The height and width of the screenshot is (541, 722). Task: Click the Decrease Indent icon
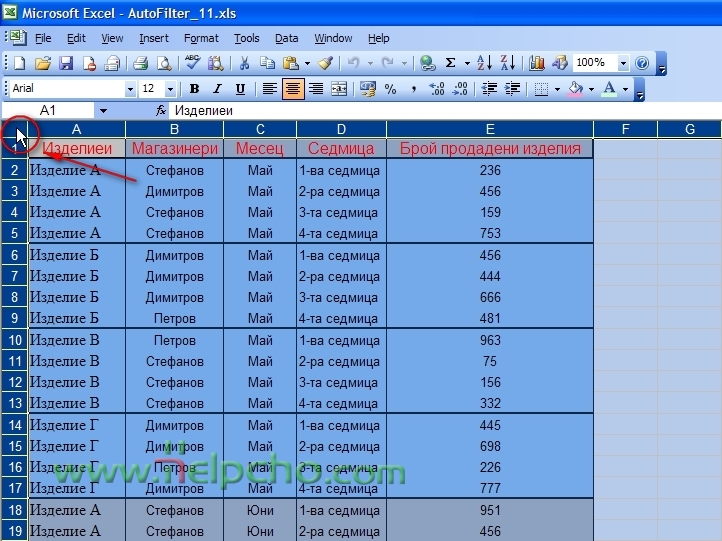pyautogui.click(x=489, y=88)
